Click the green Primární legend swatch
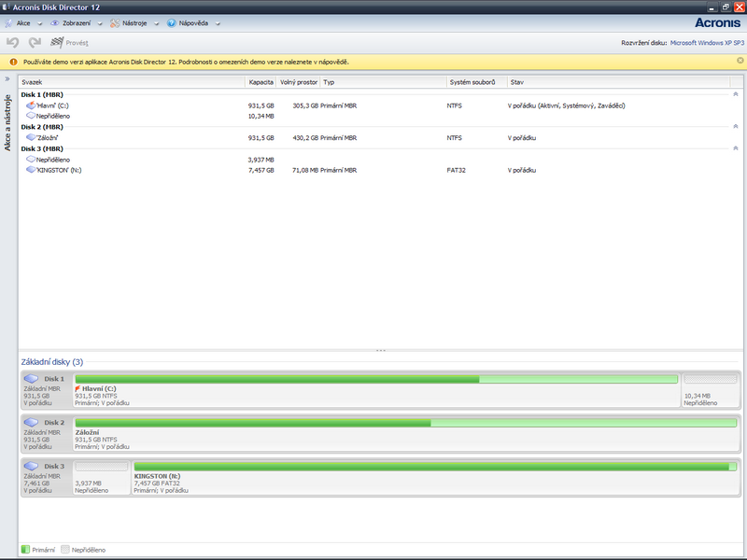The image size is (747, 560). click(x=26, y=550)
